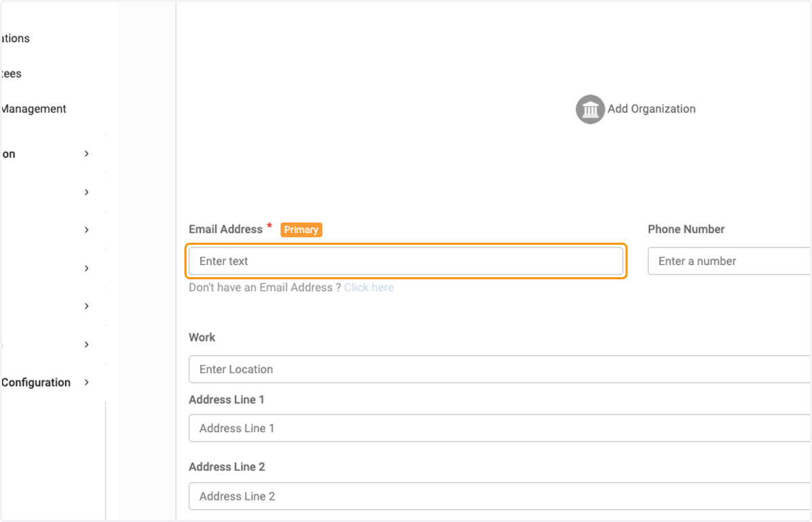The height and width of the screenshot is (522, 812).
Task: Click the 'Address Line 1' label text
Action: click(227, 400)
